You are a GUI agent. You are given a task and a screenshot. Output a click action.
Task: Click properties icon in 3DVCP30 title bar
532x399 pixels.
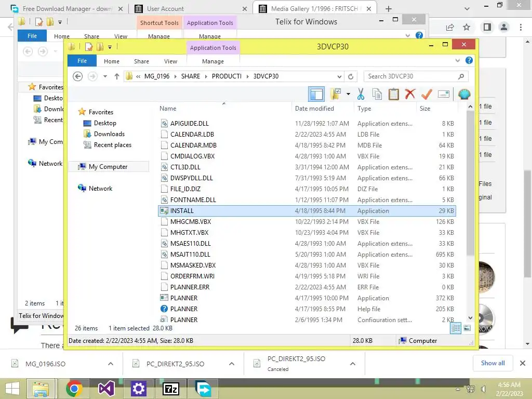(88, 47)
